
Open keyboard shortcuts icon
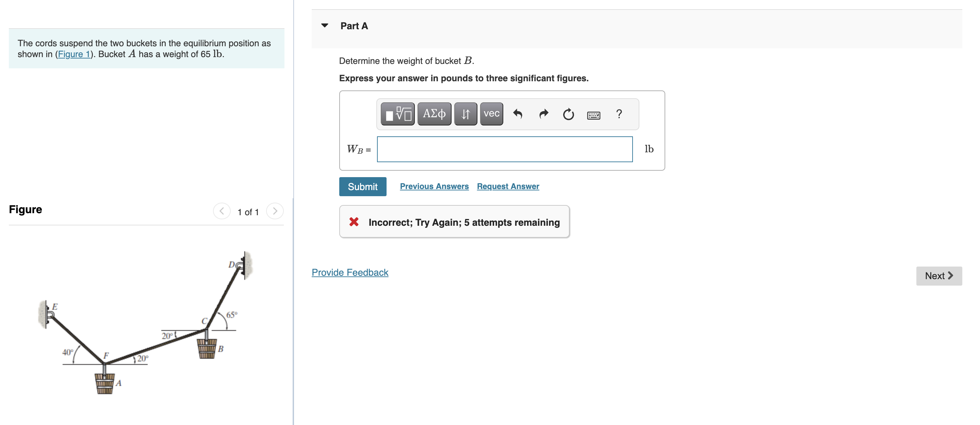(x=593, y=115)
